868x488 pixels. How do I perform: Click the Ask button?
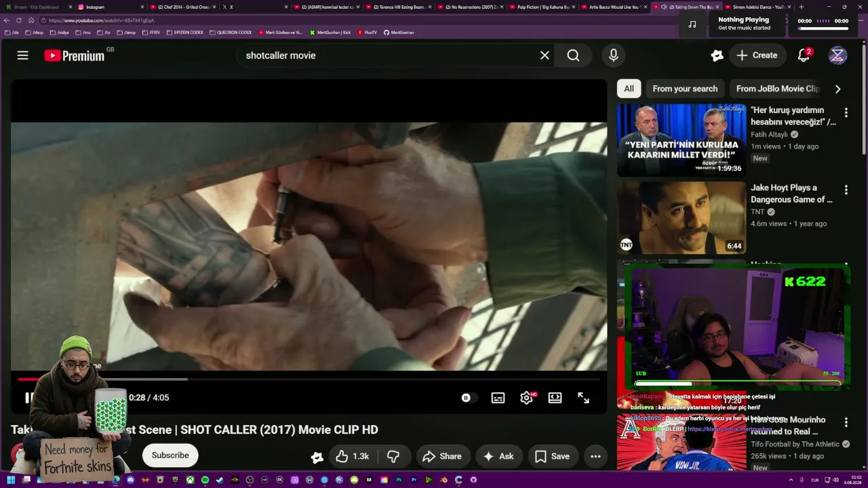coord(498,456)
